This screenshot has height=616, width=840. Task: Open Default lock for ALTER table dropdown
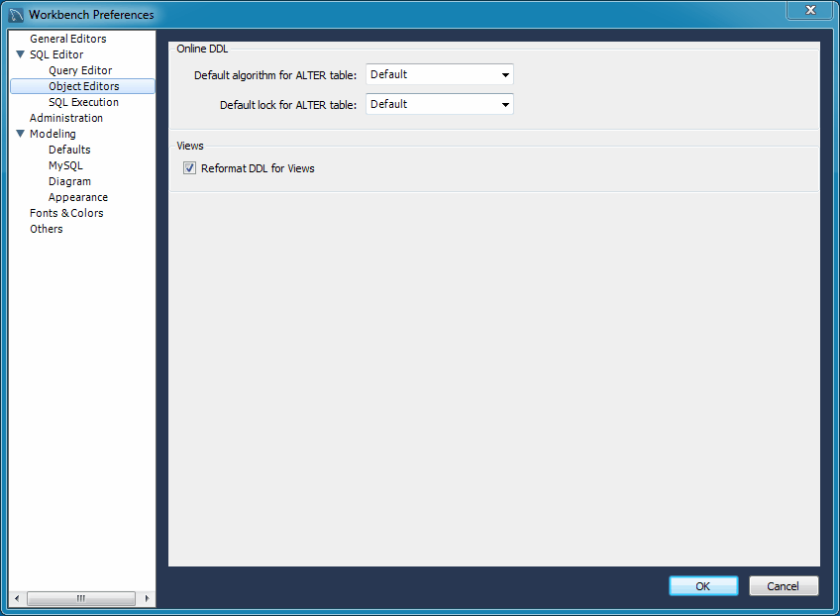coord(439,104)
